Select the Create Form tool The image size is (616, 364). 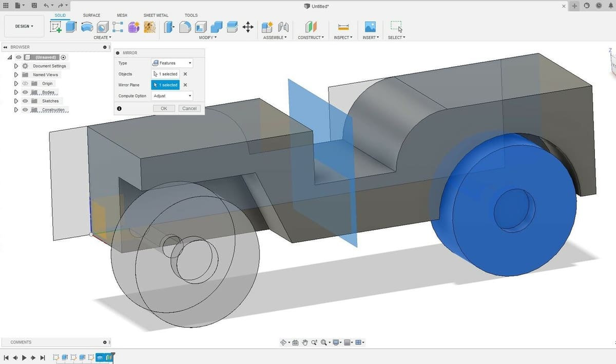[x=133, y=27]
